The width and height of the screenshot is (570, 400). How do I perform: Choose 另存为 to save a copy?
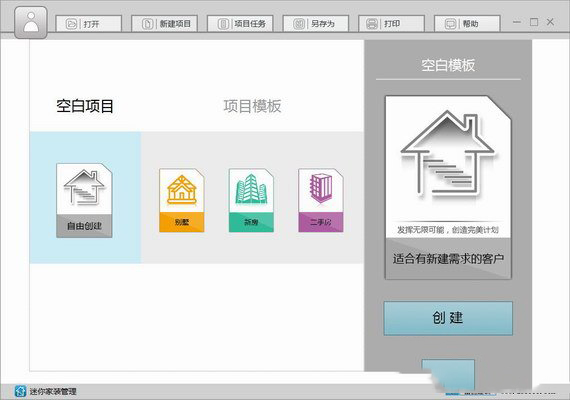pos(316,24)
